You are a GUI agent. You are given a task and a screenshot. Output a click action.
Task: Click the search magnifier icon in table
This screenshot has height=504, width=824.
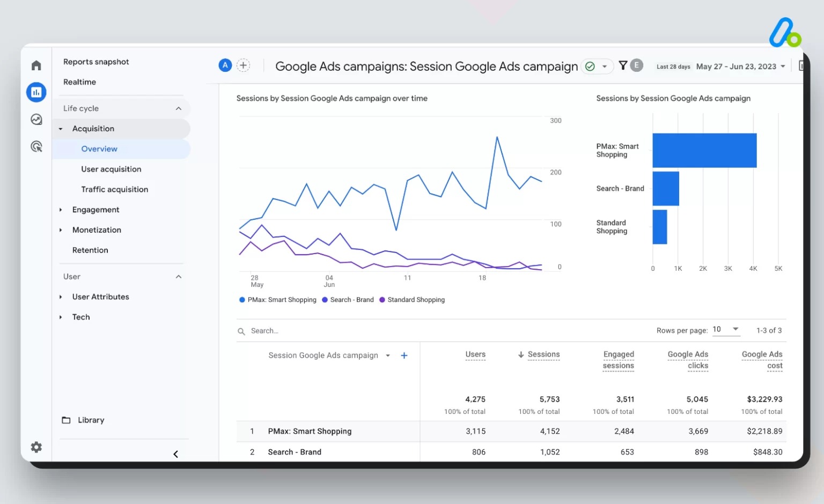[241, 331]
